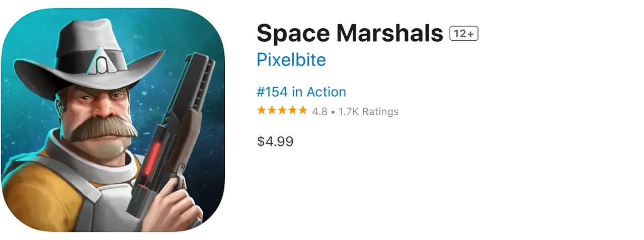Open the Pixelbite developer page
Image resolution: width=644 pixels, height=240 pixels.
click(x=291, y=60)
